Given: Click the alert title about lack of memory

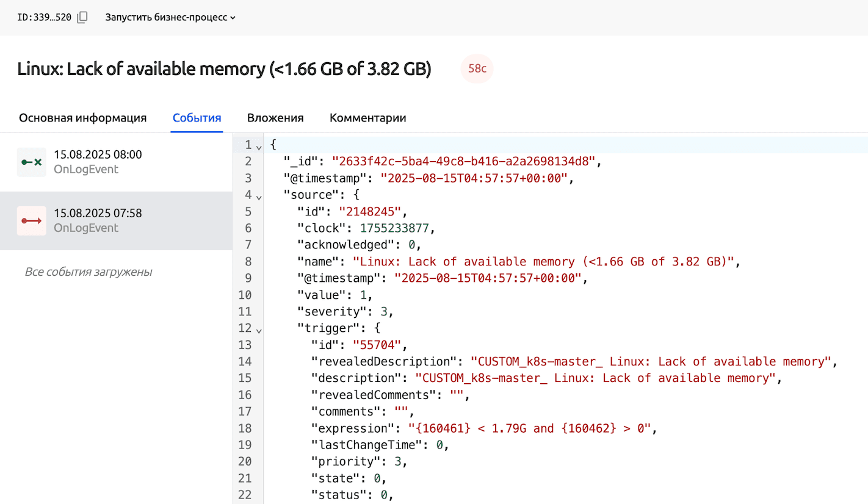Looking at the screenshot, I should pyautogui.click(x=224, y=69).
